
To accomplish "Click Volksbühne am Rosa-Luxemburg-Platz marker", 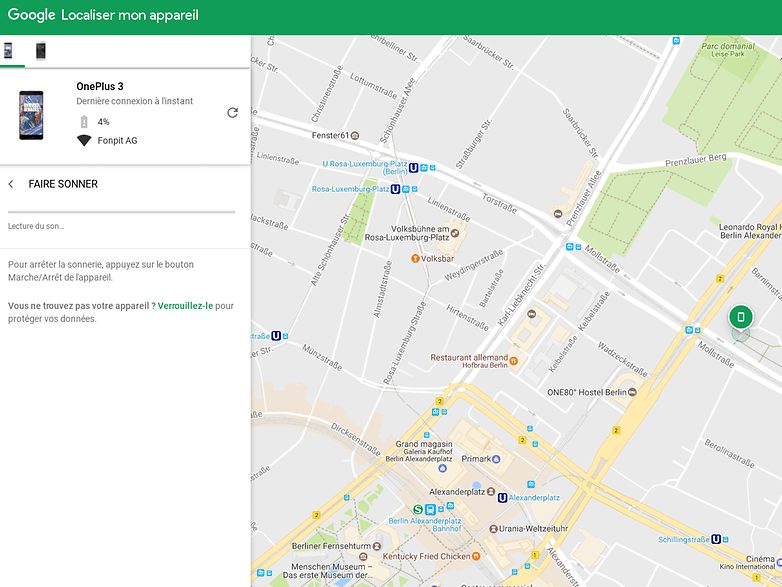I will [455, 233].
